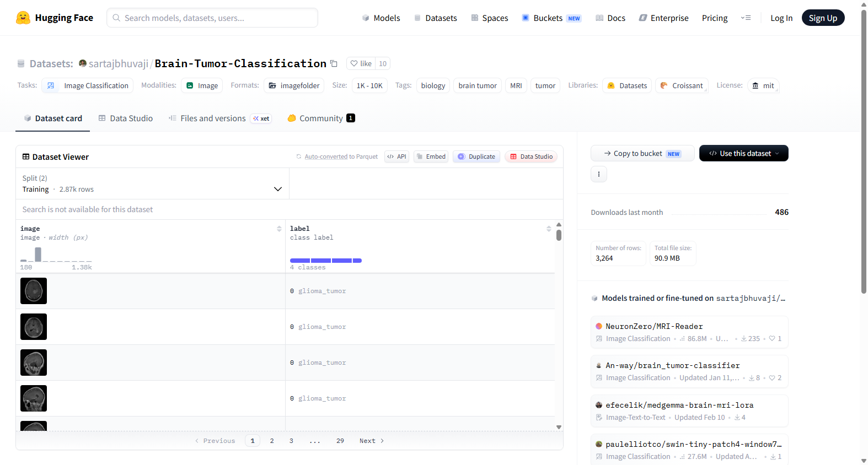868x465 pixels.
Task: Go to page 2 of rows
Action: pos(272,441)
